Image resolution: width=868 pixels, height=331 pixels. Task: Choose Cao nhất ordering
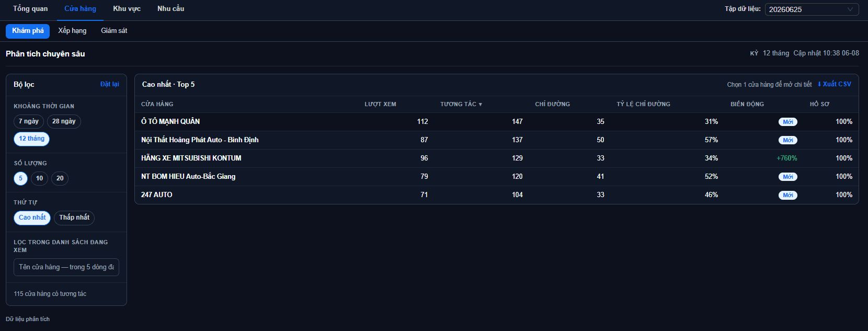coord(32,218)
